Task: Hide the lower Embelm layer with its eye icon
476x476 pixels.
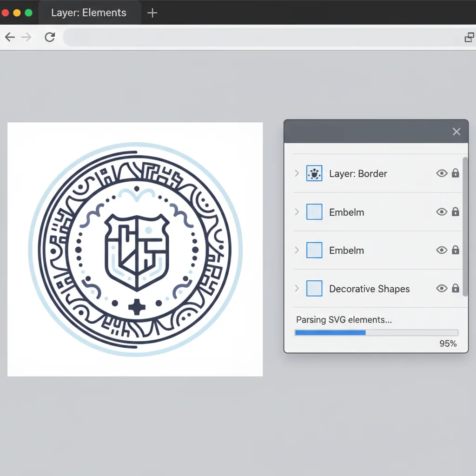Action: pyautogui.click(x=442, y=250)
